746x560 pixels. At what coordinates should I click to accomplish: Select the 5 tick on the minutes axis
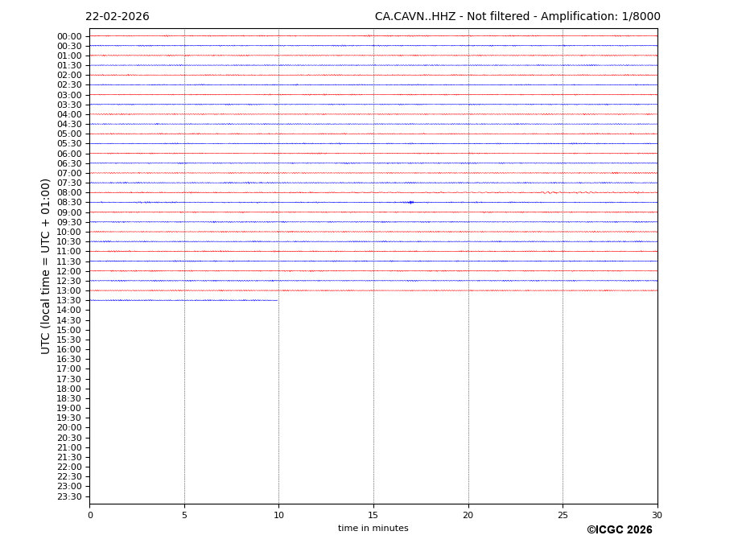(184, 515)
